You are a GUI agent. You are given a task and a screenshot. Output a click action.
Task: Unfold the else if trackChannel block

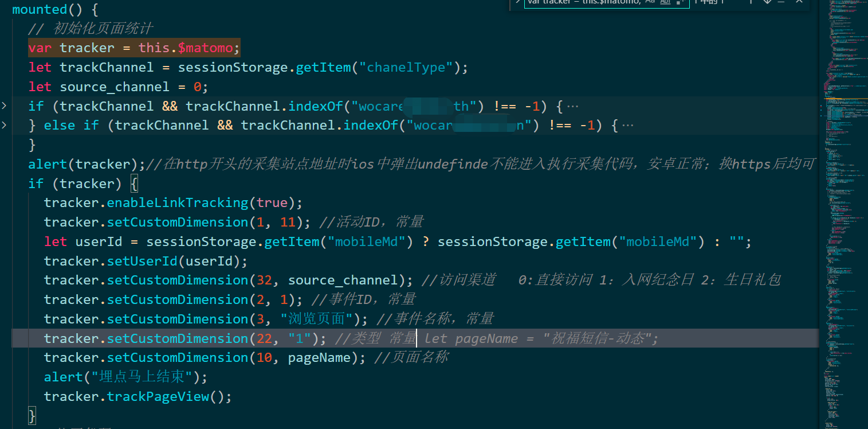tap(5, 124)
